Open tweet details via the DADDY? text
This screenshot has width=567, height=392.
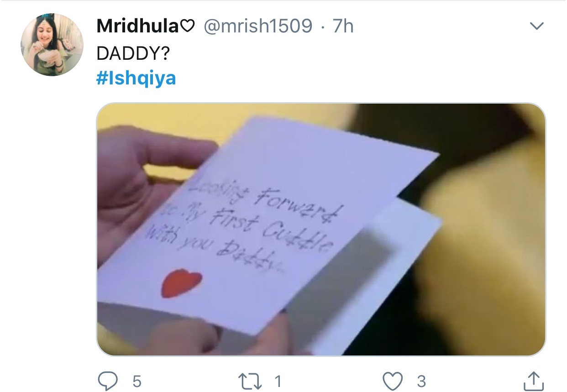coord(133,53)
